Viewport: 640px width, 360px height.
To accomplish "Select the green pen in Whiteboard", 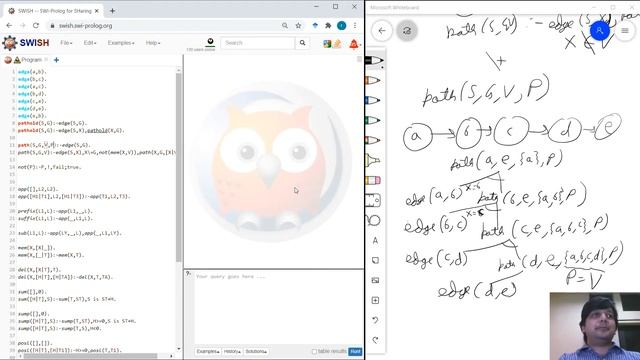I will (x=373, y=120).
